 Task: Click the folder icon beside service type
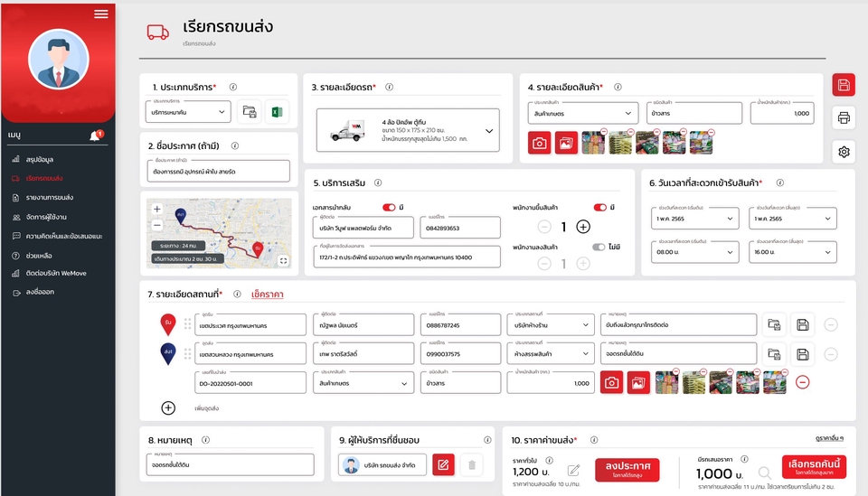click(250, 112)
